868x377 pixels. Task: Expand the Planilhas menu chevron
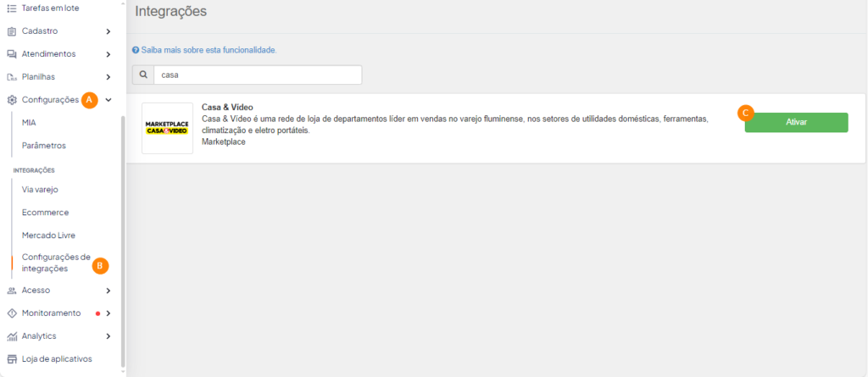coord(108,77)
